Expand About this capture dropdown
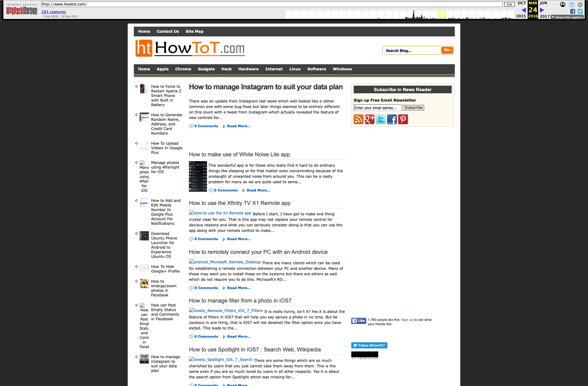The width and height of the screenshot is (588, 386). pyautogui.click(x=567, y=17)
